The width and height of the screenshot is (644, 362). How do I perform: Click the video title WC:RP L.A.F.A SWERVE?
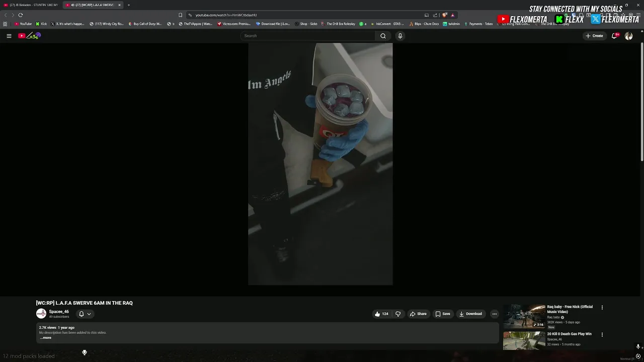tap(85, 303)
